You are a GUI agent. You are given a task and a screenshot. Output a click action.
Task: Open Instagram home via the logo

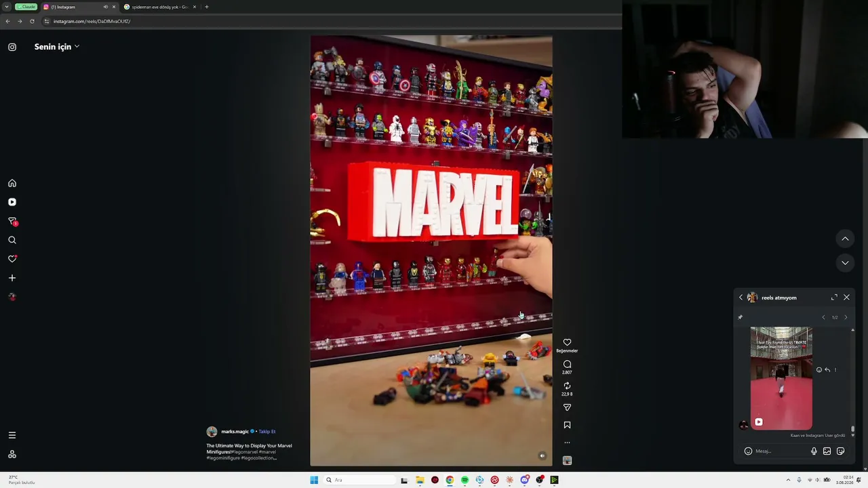click(x=12, y=47)
